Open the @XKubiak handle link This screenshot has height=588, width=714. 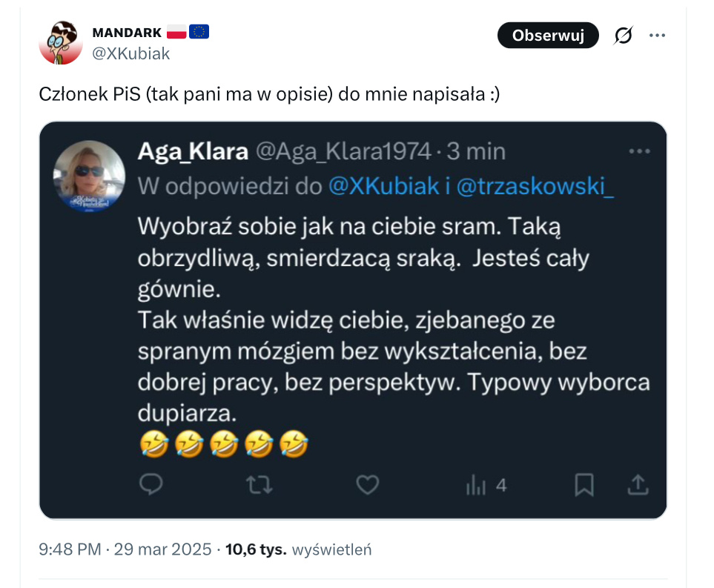130,53
